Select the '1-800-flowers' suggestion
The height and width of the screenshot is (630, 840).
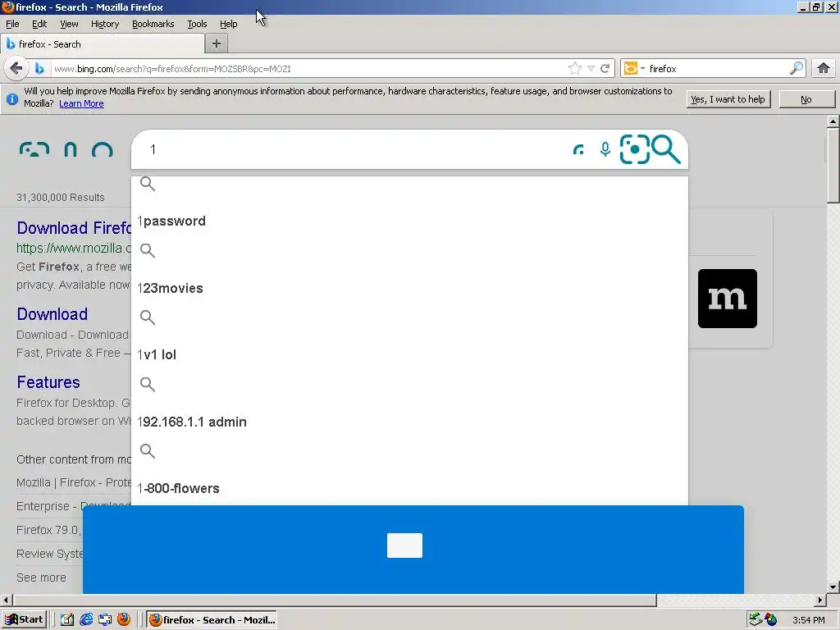pos(178,489)
